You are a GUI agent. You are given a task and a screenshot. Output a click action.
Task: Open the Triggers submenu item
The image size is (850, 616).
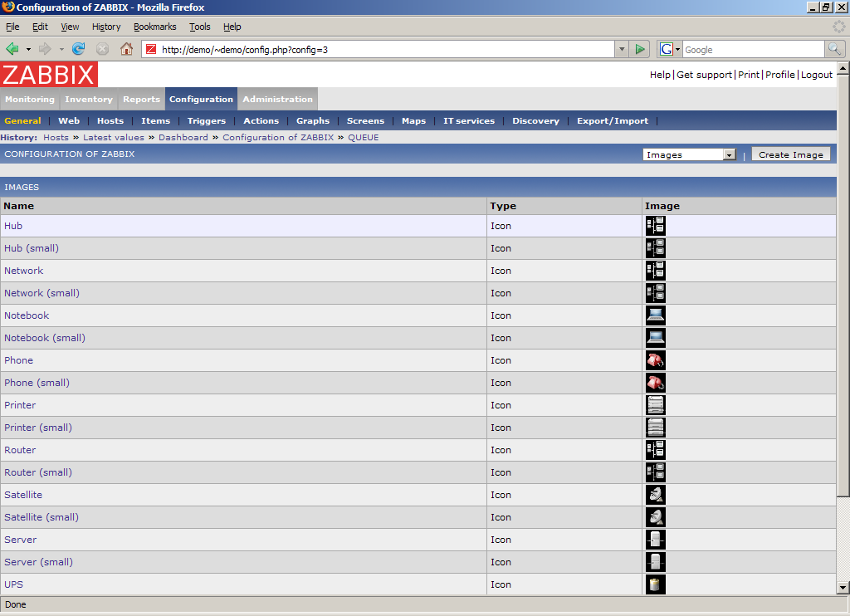207,121
